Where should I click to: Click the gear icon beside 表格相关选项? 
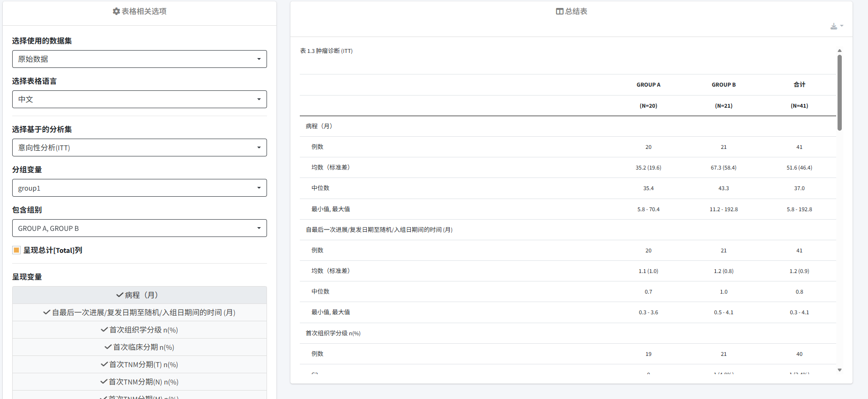[116, 11]
